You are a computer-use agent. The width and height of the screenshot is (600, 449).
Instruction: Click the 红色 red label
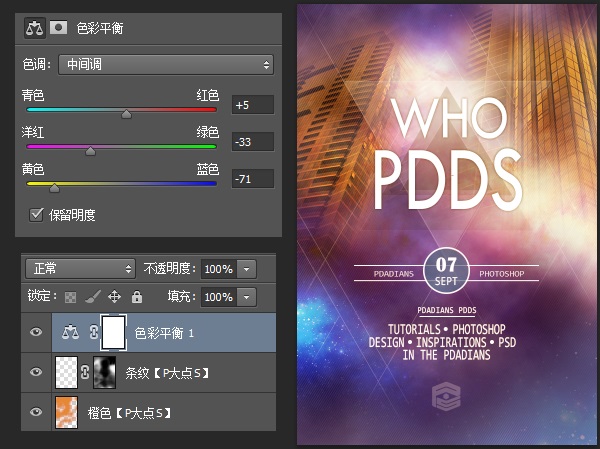208,95
